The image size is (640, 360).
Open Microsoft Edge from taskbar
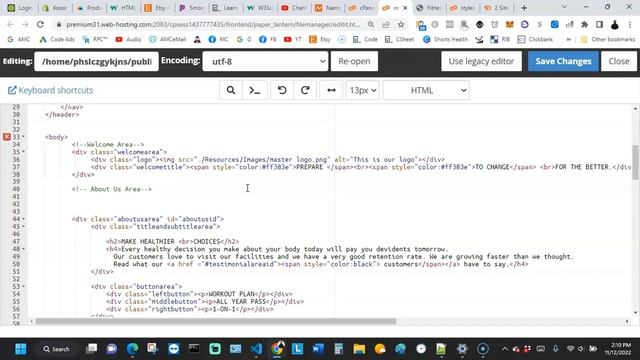(132, 349)
